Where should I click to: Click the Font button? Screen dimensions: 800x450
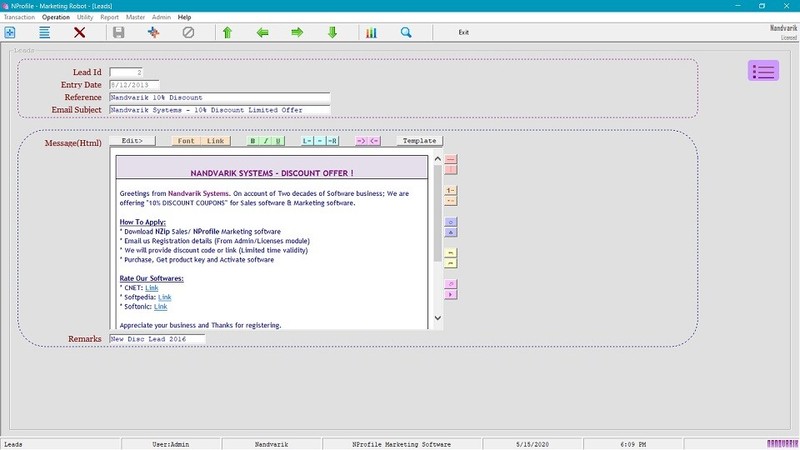click(x=186, y=141)
